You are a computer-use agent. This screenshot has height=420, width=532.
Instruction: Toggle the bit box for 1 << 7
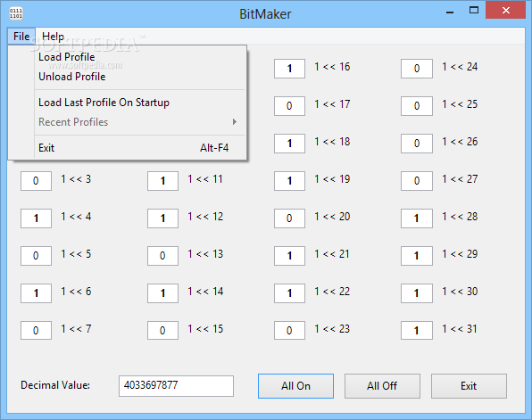coord(36,331)
